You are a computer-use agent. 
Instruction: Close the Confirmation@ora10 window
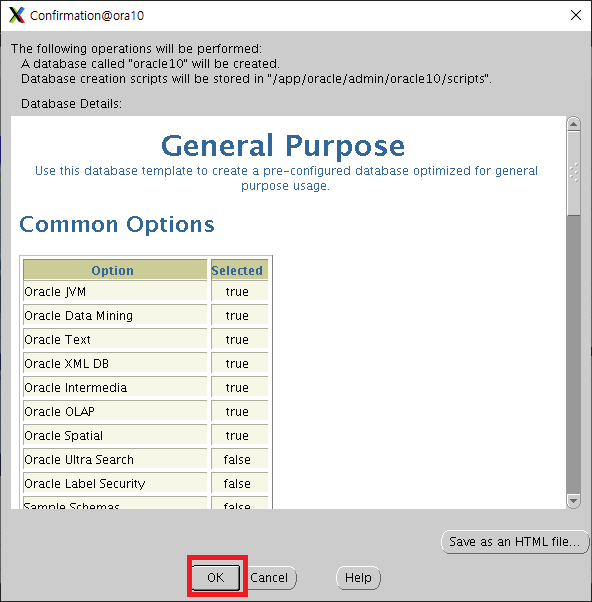[575, 15]
